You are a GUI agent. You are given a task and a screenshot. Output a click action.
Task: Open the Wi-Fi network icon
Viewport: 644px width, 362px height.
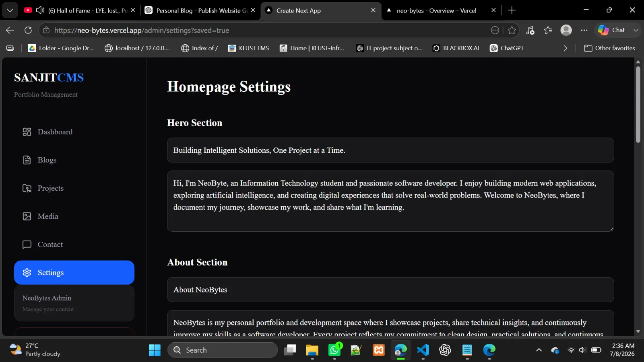571,350
